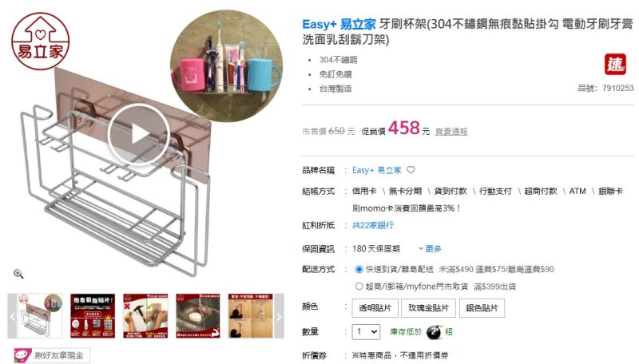Click the red 速 fast-delivery badge
639x364 pixels.
(x=615, y=65)
